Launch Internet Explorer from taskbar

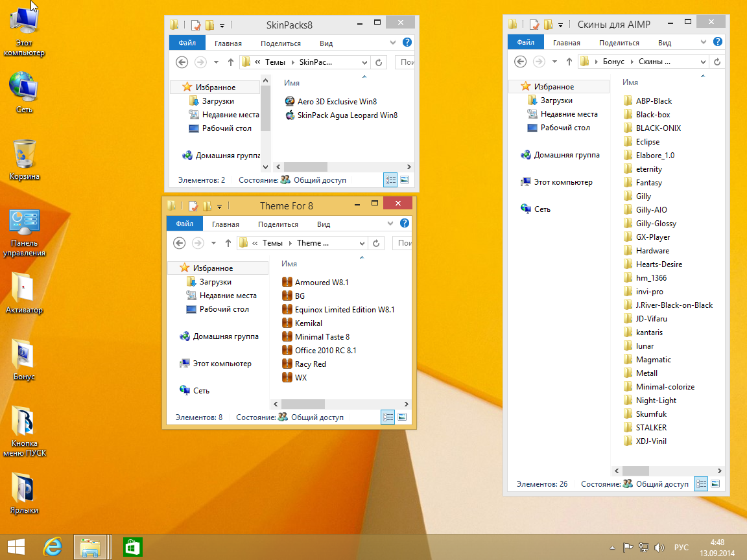[53, 547]
